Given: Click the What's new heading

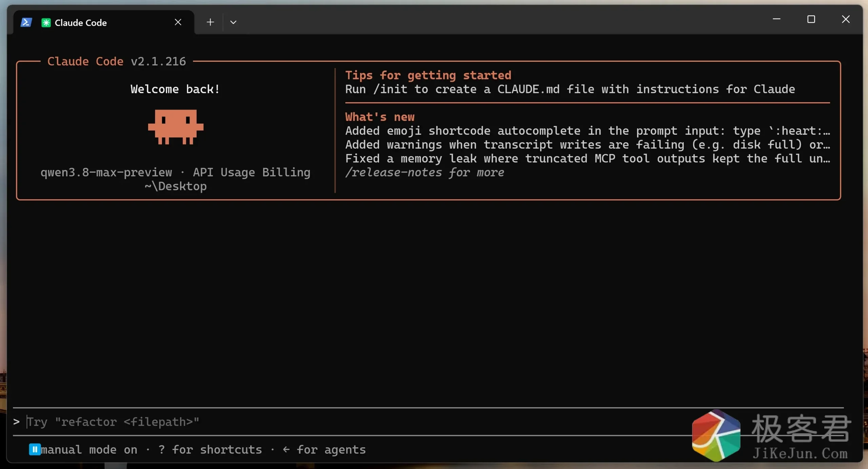Looking at the screenshot, I should pyautogui.click(x=380, y=117).
